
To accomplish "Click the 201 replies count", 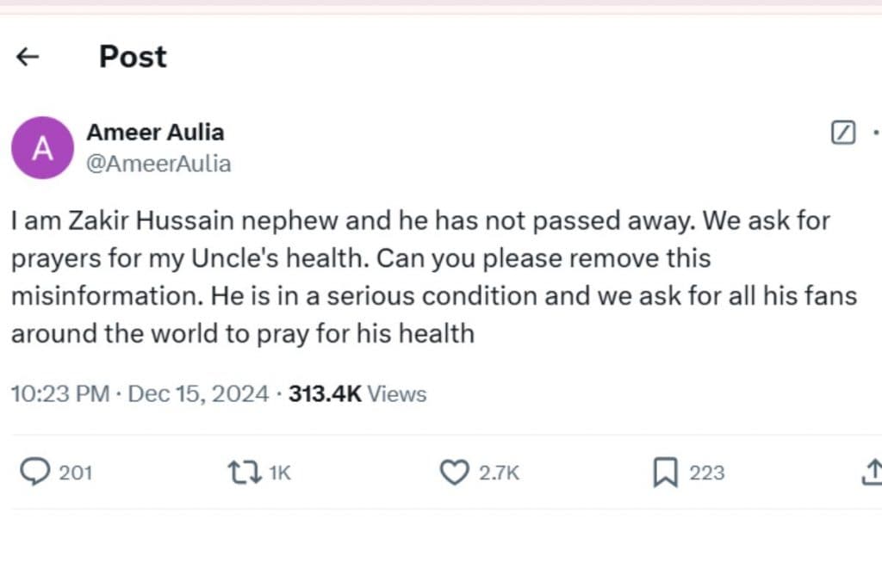I will (x=75, y=473).
